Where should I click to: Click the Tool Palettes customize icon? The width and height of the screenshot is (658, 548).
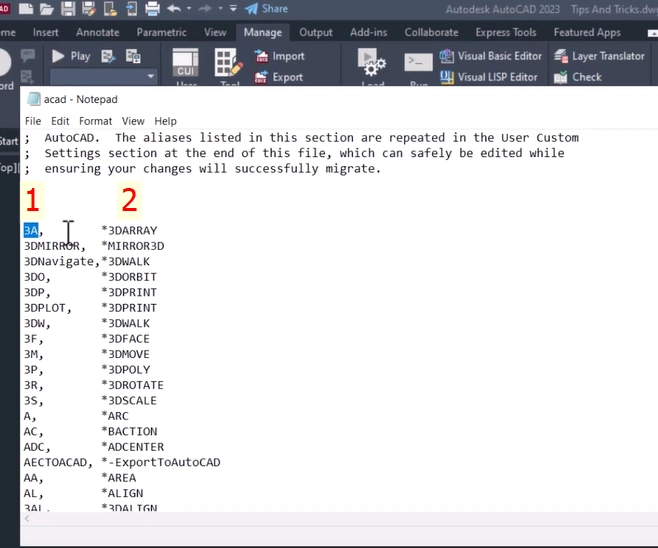[229, 65]
